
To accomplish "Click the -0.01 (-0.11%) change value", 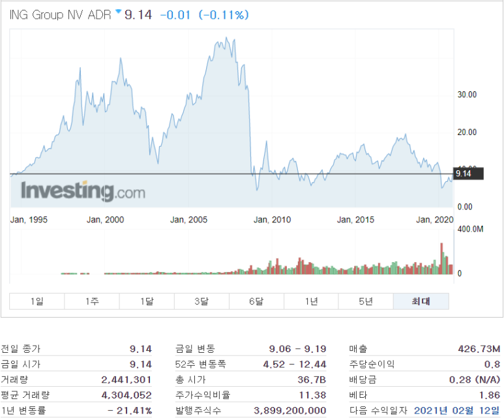I will [x=205, y=15].
